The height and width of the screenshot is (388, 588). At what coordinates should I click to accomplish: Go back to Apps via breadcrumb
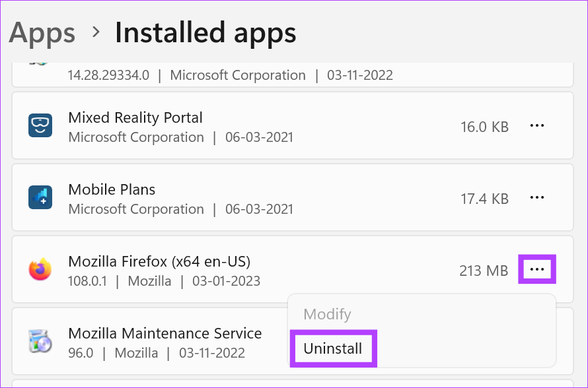point(42,32)
